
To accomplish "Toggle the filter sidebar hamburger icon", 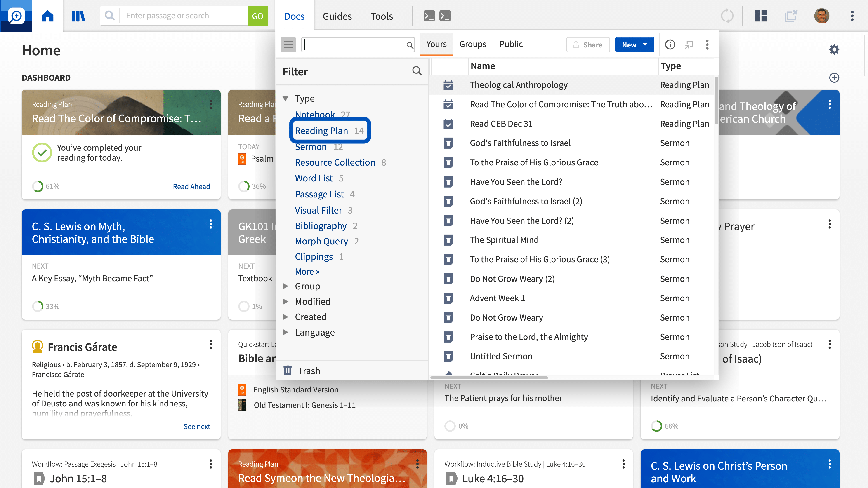I will coord(288,45).
